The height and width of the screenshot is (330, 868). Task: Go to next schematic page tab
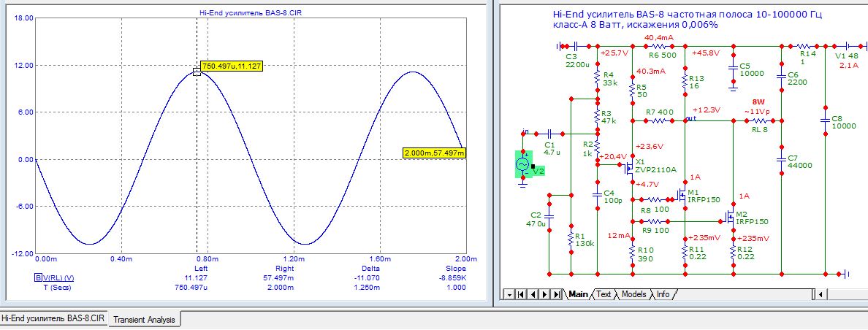click(545, 295)
